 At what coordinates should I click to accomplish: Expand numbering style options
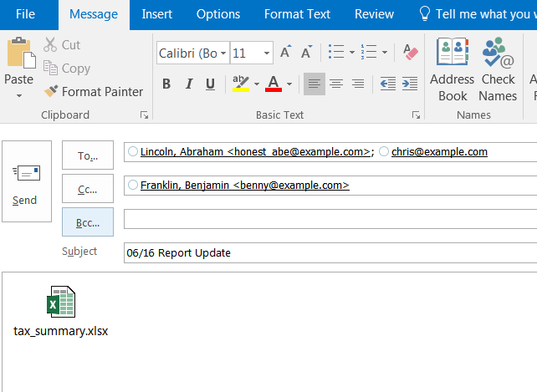coord(385,53)
